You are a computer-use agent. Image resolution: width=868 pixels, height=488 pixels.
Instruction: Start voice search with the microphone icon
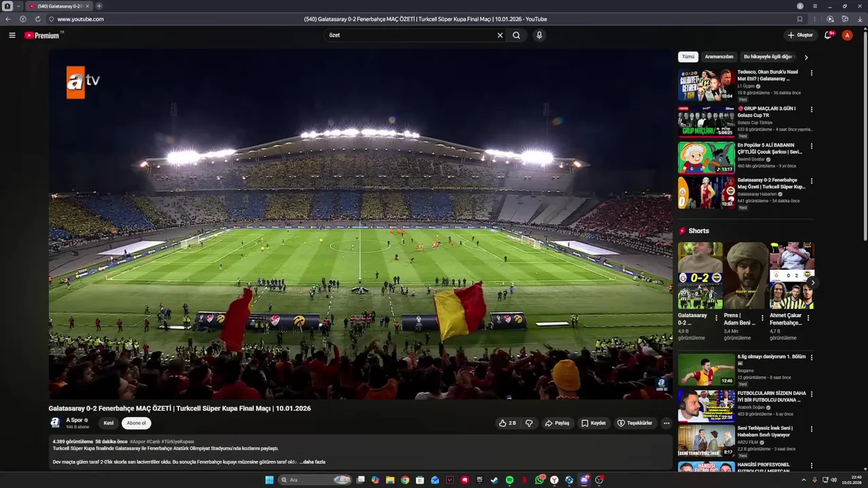tap(539, 35)
